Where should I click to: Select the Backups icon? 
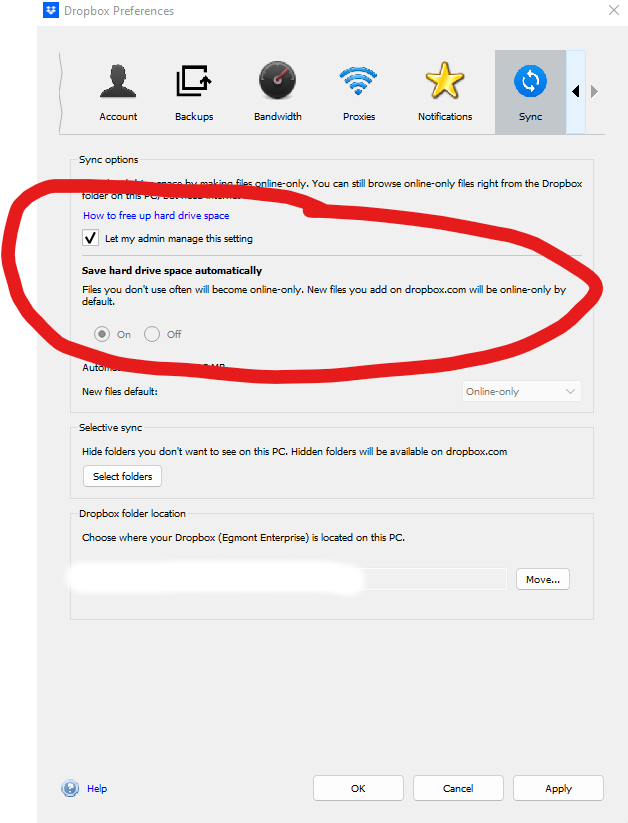point(194,81)
